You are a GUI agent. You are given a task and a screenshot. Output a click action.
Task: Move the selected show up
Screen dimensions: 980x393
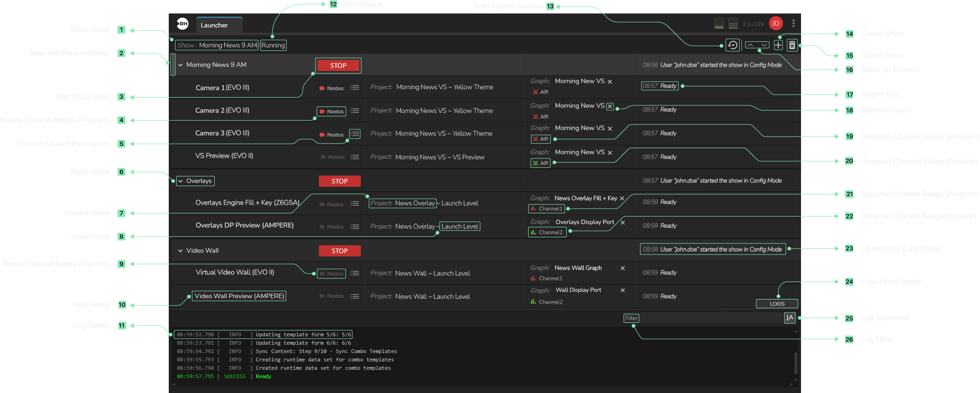750,45
